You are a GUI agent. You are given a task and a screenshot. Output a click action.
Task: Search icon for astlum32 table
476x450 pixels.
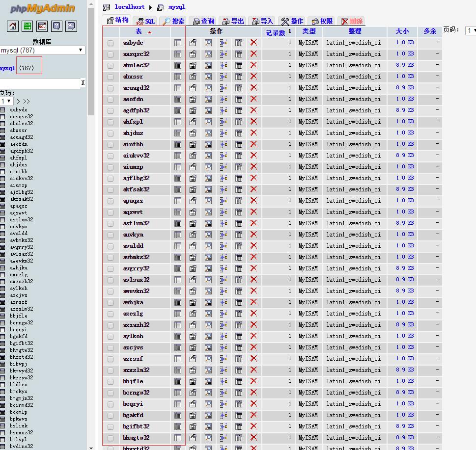point(208,223)
